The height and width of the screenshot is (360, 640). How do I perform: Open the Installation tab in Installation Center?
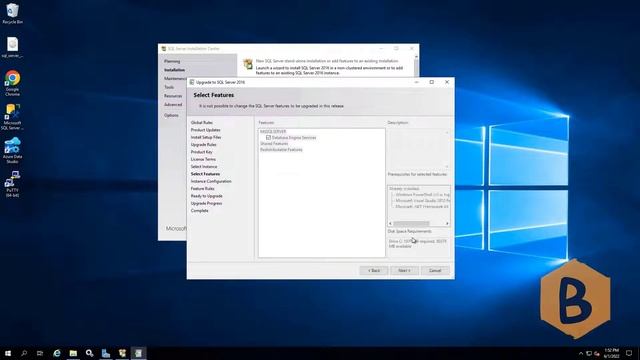pos(174,70)
